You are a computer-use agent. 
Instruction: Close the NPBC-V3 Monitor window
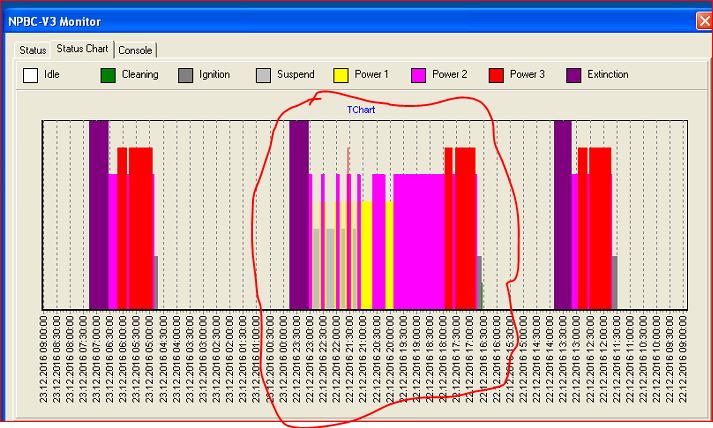pos(703,20)
